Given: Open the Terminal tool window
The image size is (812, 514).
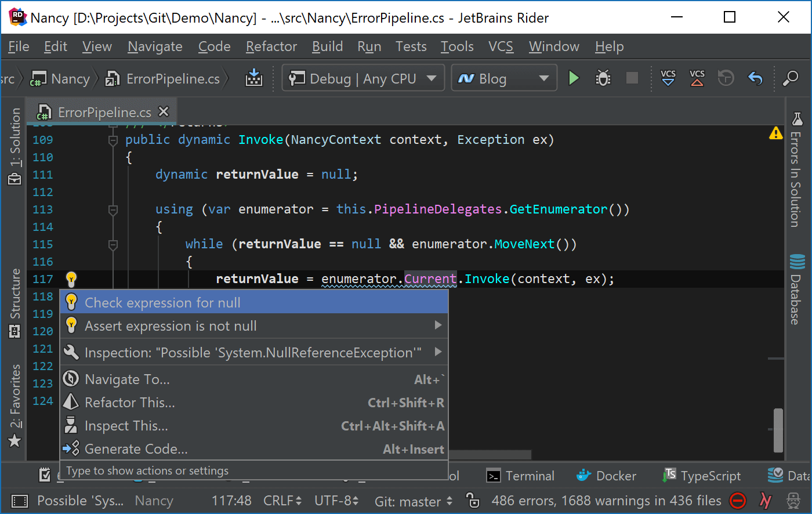Looking at the screenshot, I should tap(520, 476).
